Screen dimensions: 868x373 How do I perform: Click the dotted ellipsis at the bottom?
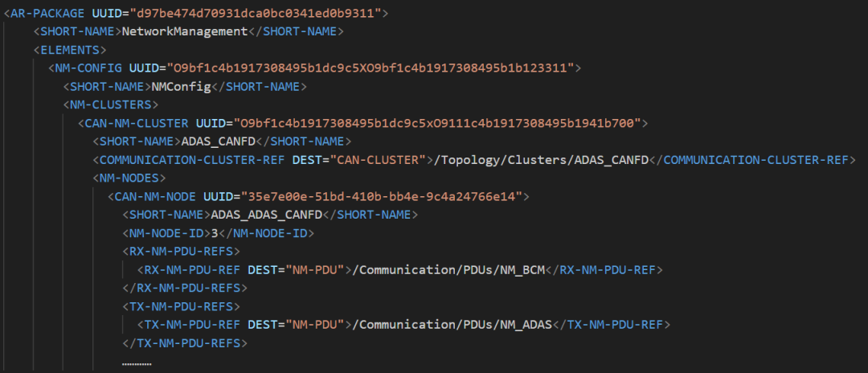tap(137, 363)
